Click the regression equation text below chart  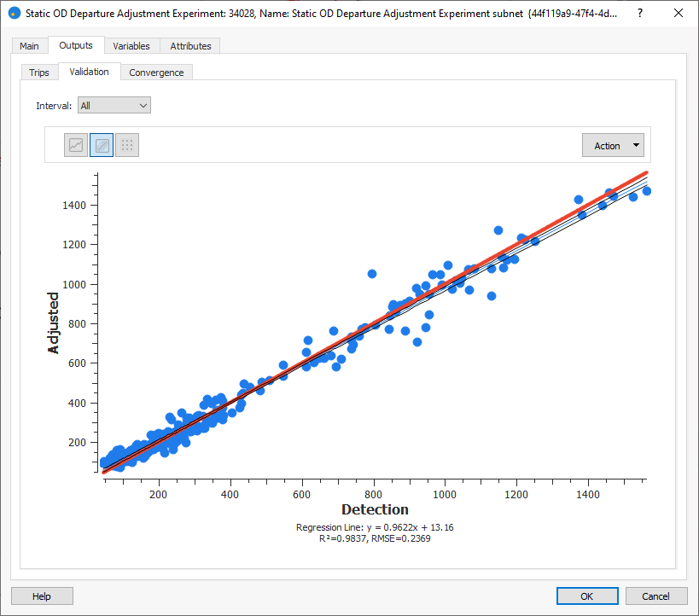click(375, 527)
